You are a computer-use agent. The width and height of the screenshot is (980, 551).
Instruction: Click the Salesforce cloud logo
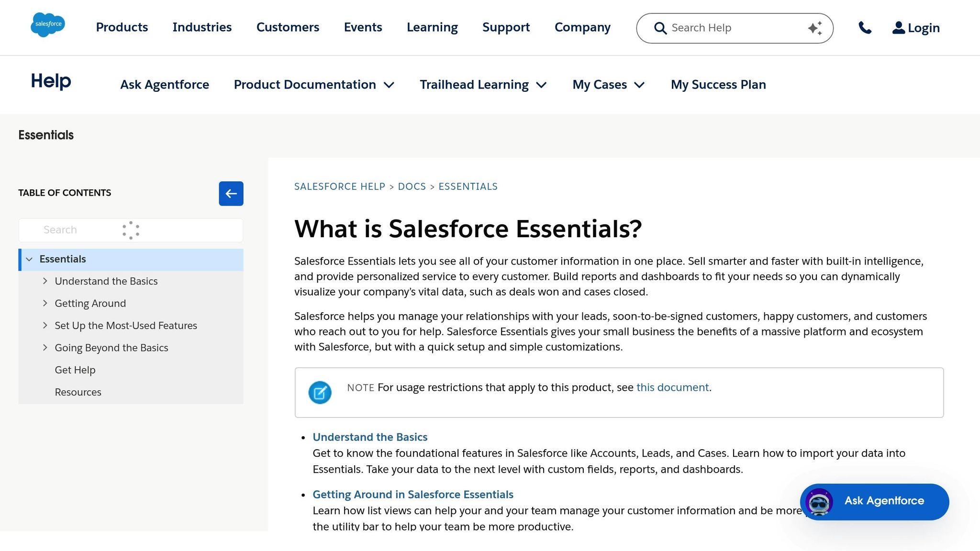click(x=48, y=25)
